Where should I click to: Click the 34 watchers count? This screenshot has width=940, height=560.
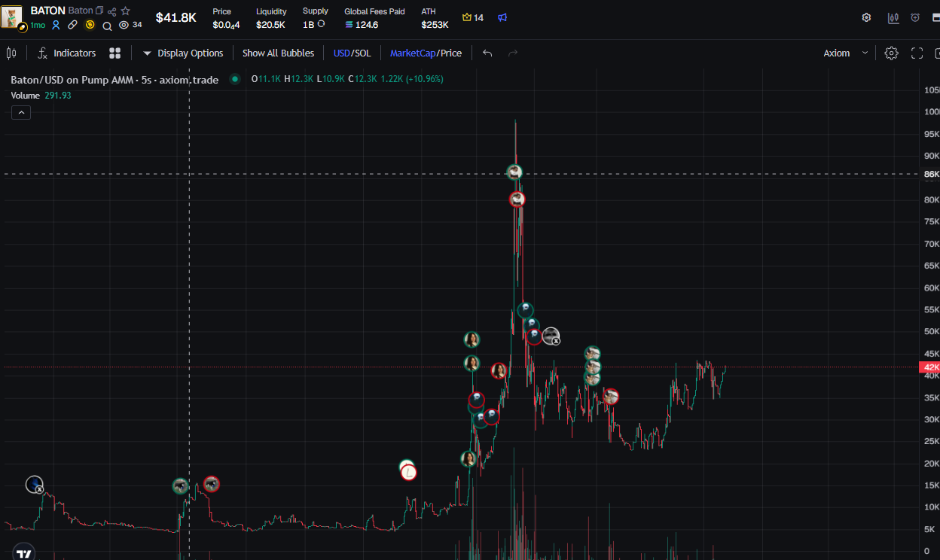137,25
